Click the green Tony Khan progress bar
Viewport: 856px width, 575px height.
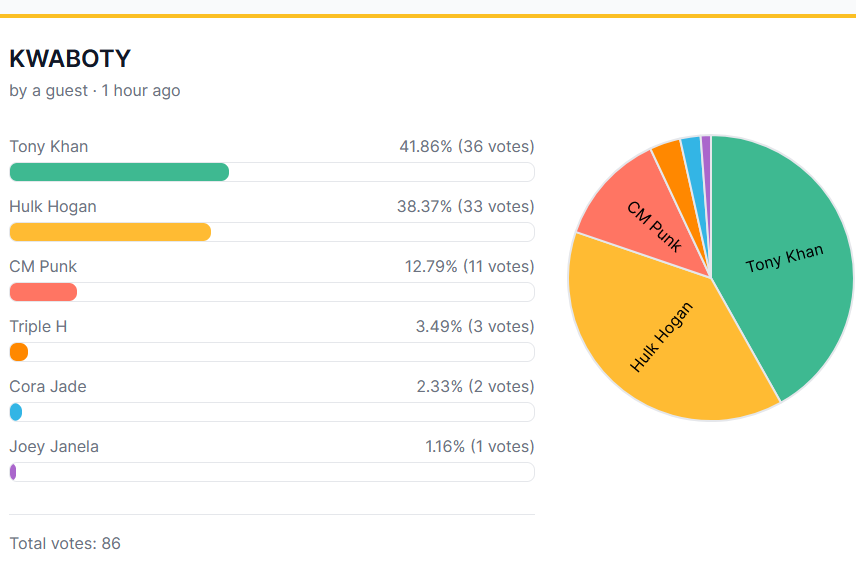pos(119,172)
